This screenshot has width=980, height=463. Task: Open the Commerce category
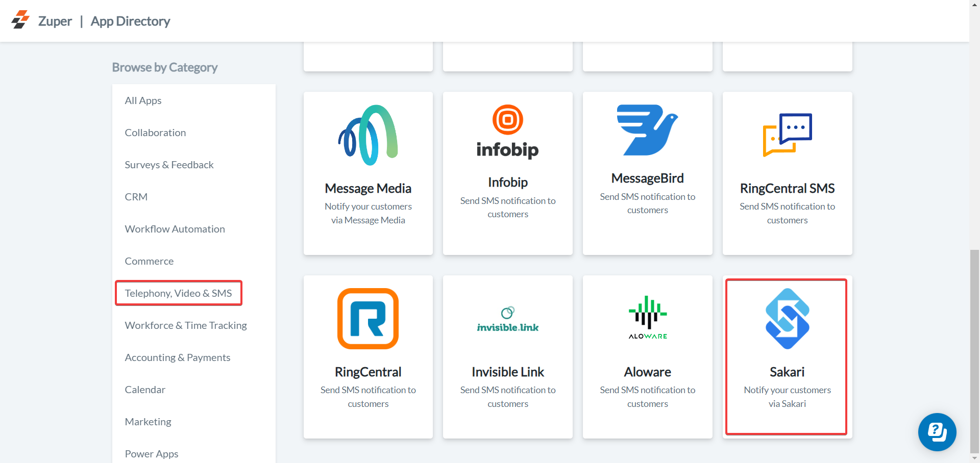[149, 261]
